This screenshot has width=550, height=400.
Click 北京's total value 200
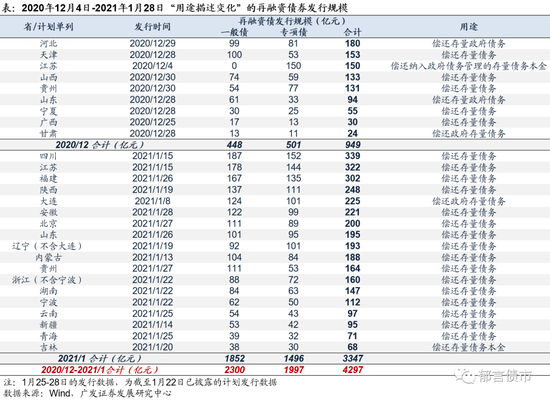pyautogui.click(x=353, y=224)
